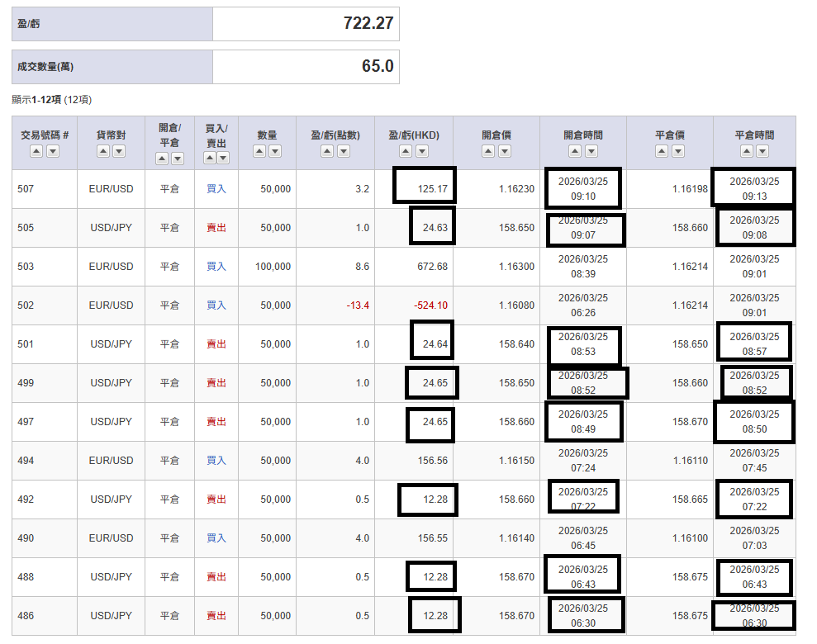The width and height of the screenshot is (817, 644).
Task: Sort 盈/虧(HKD) column descending
Action: point(422,151)
